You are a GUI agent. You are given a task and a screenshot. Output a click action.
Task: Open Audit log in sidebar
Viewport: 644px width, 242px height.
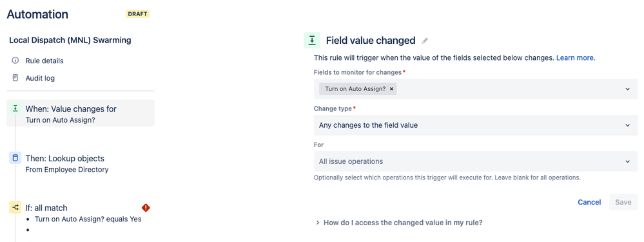pos(40,78)
